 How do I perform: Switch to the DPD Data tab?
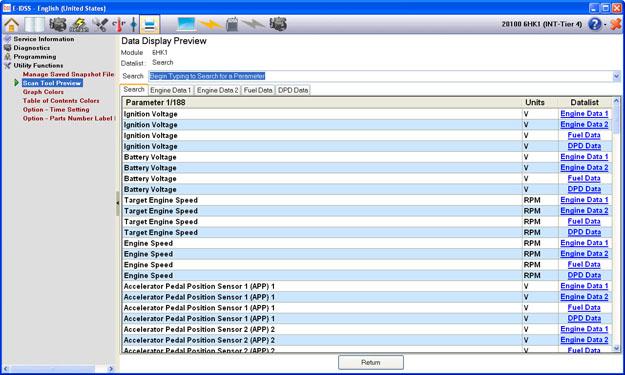(x=293, y=90)
